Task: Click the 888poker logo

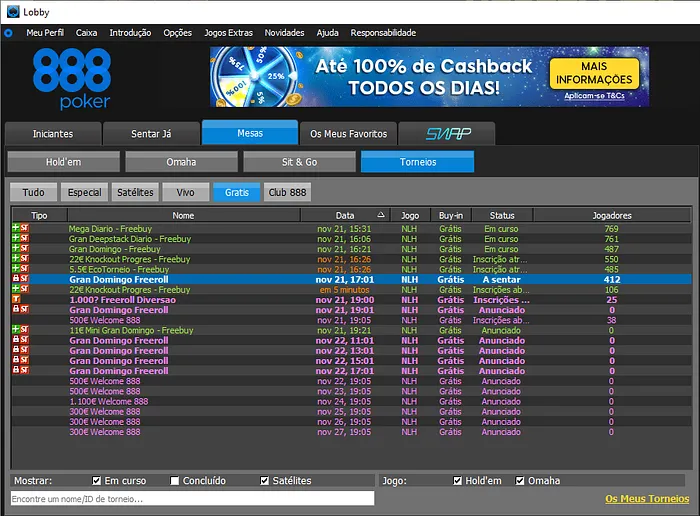Action: 72,79
